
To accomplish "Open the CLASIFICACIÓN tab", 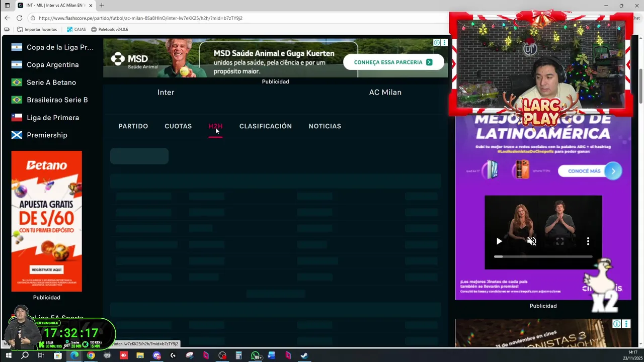I will (266, 126).
